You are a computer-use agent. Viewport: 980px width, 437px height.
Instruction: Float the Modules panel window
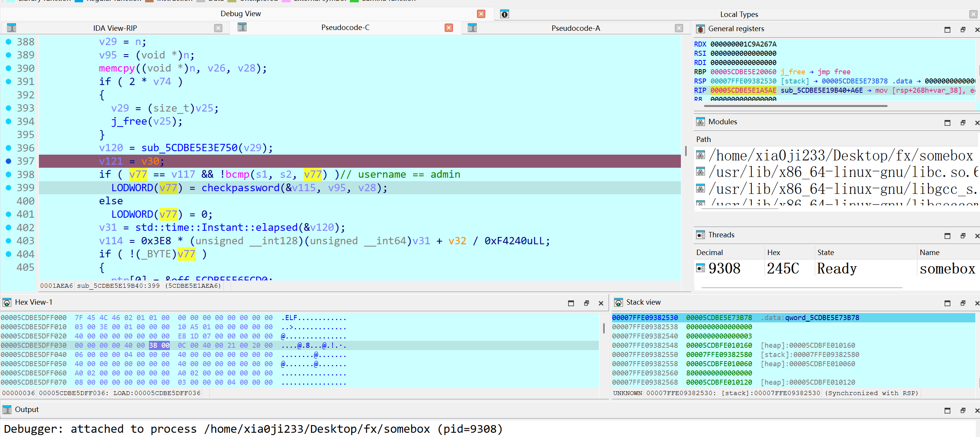(963, 123)
